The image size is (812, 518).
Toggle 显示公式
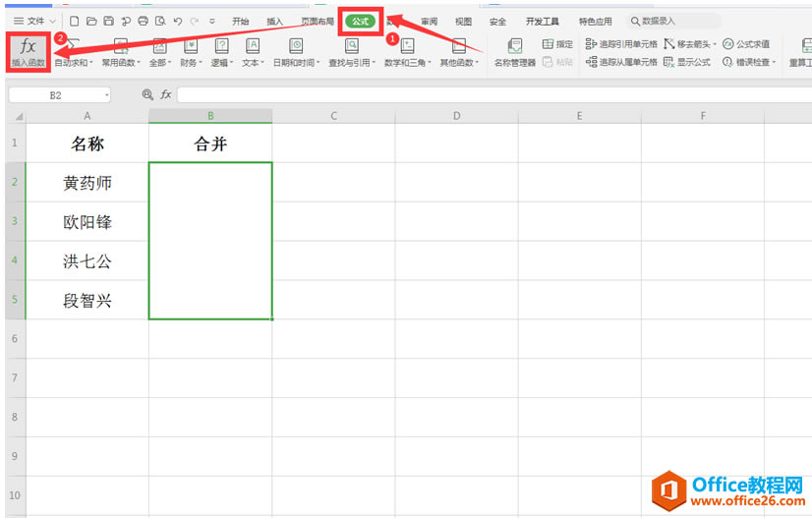[687, 62]
